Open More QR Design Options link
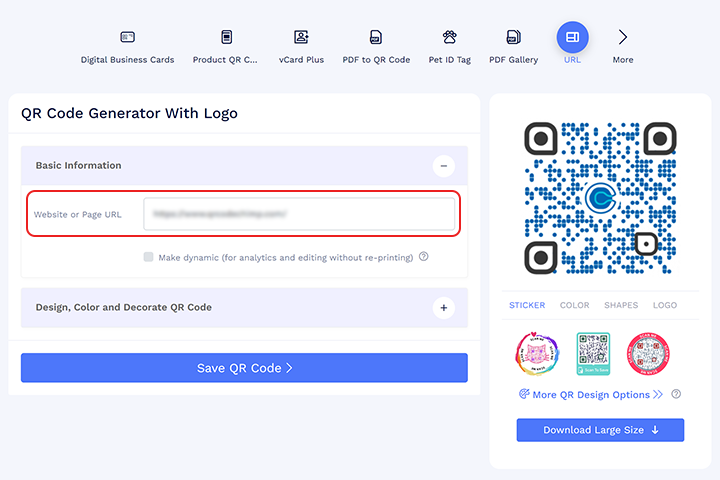 point(590,394)
